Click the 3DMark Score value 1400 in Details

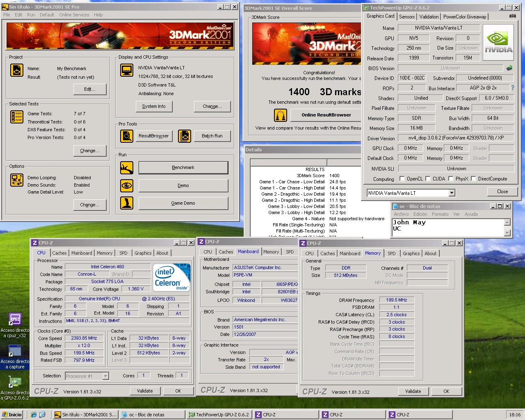tap(335, 176)
